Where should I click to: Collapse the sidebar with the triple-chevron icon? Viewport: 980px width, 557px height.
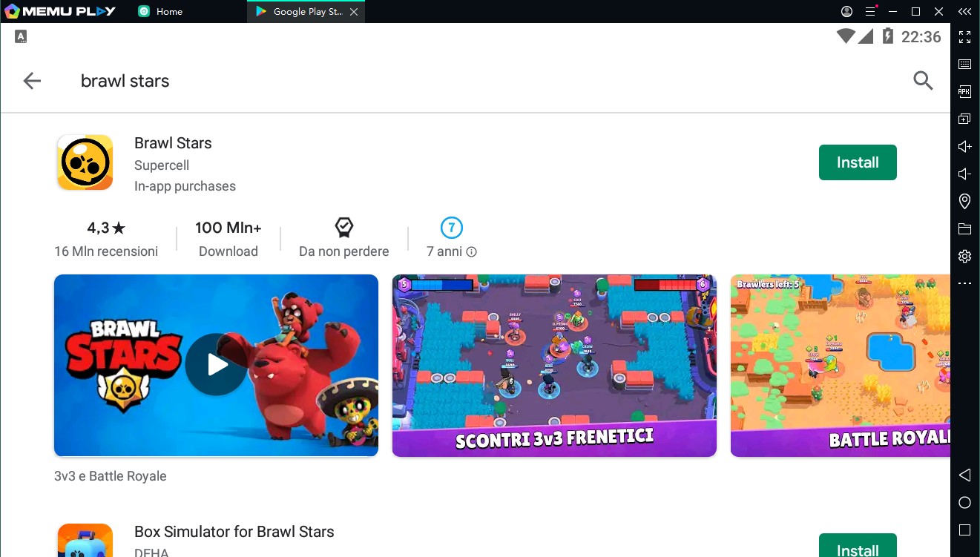[x=964, y=11]
